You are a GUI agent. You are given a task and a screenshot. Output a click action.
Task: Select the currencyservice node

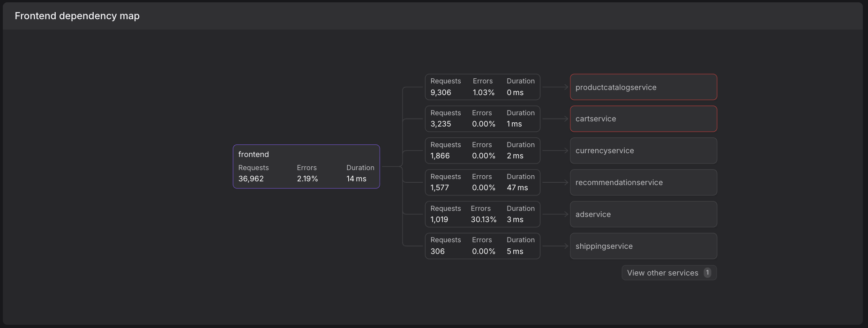point(643,151)
